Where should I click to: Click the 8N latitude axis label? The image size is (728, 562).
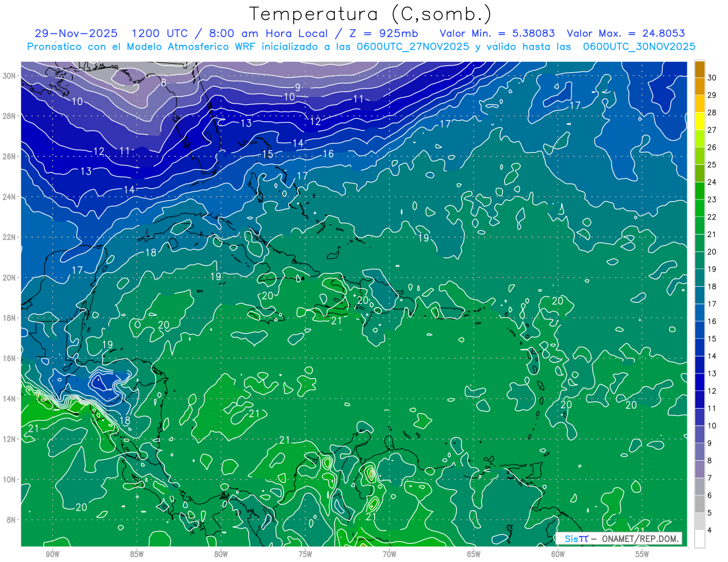(12, 520)
